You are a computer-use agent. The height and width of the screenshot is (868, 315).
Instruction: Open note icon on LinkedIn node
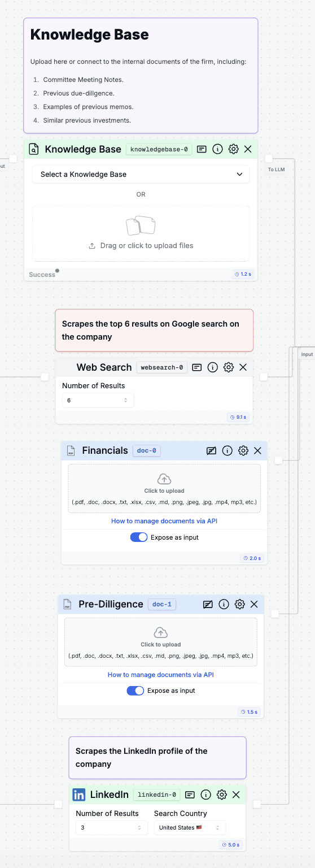(x=190, y=795)
